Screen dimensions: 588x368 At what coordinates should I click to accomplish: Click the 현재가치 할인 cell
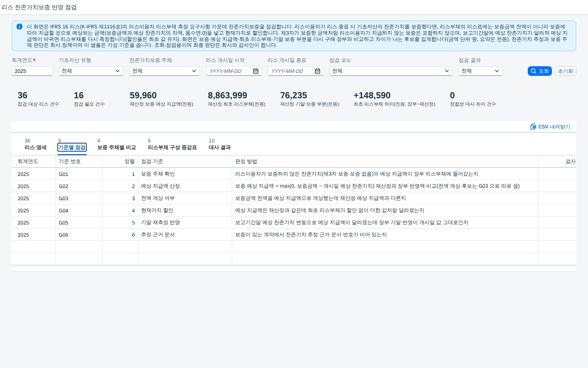(x=185, y=210)
